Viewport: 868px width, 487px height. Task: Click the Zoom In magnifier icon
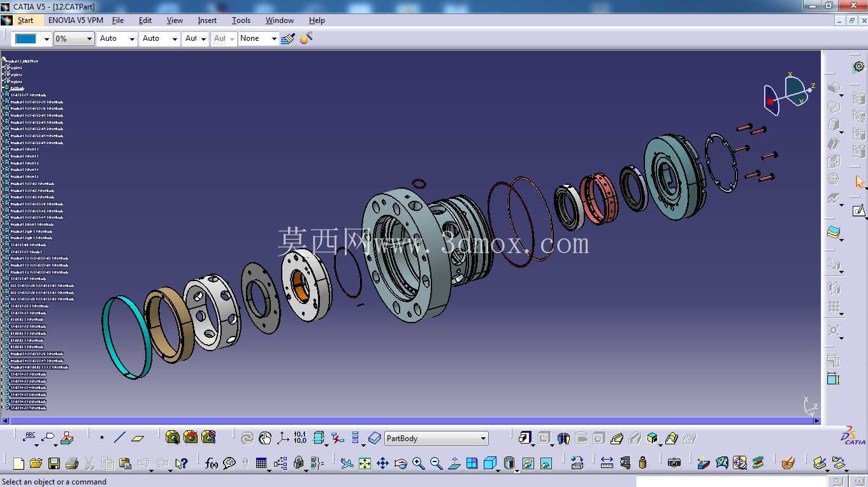(x=418, y=463)
